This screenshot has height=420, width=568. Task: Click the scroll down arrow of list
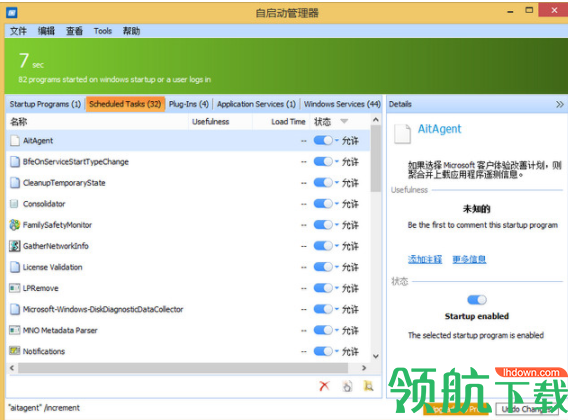[376, 356]
